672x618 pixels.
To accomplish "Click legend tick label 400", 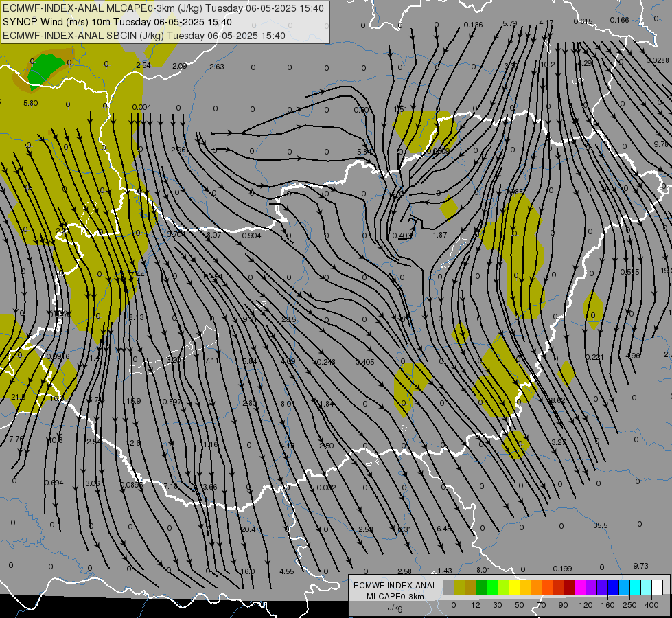I will pyautogui.click(x=651, y=605).
